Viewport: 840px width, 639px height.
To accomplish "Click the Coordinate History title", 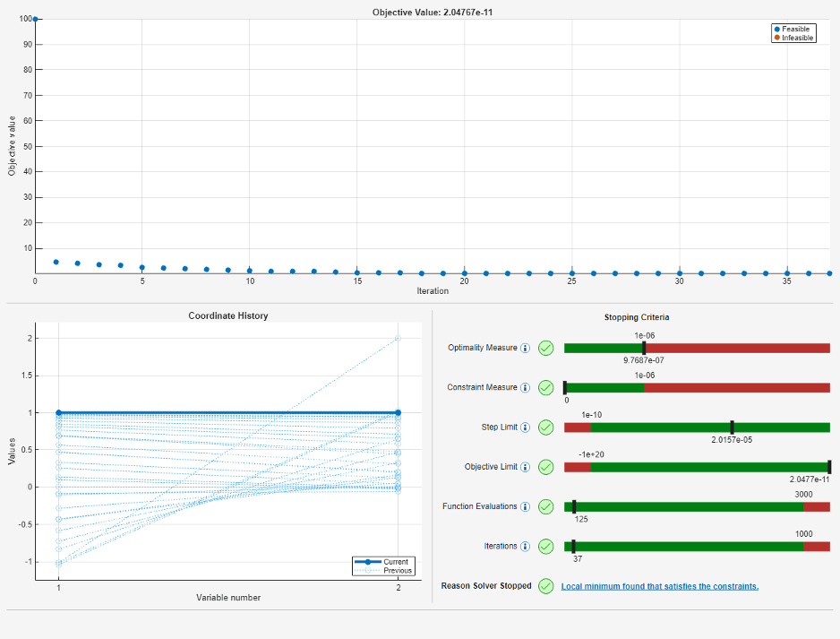I will click(228, 315).
